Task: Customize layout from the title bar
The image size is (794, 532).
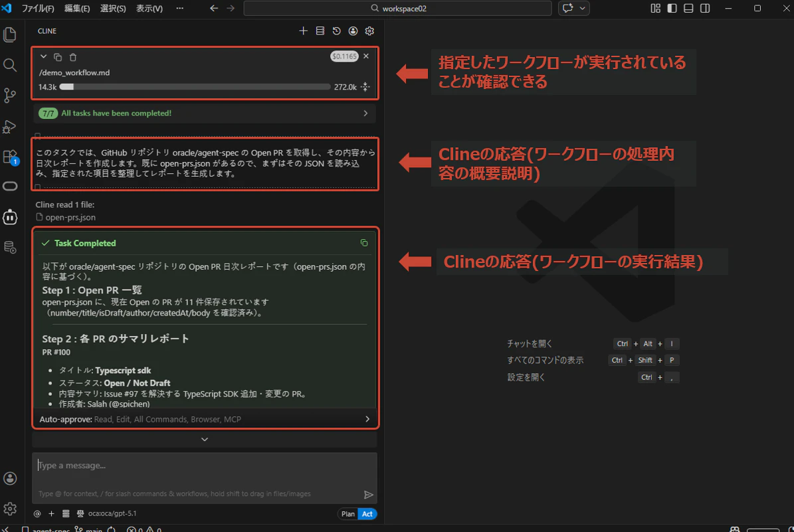Action: pos(655,8)
